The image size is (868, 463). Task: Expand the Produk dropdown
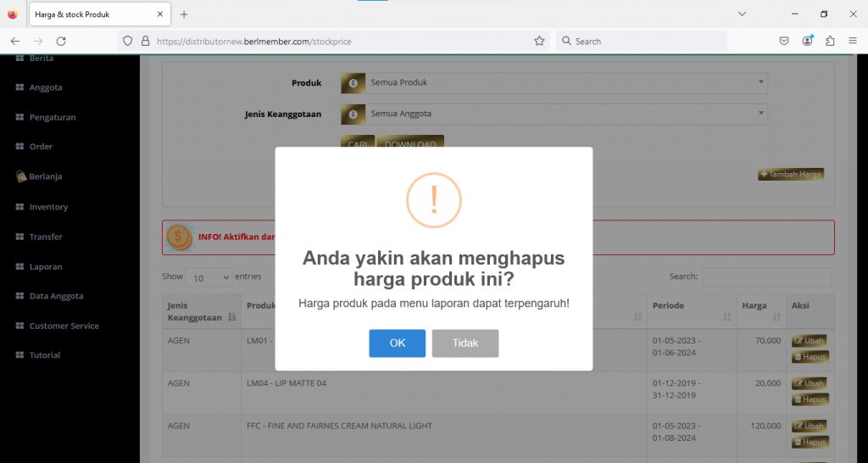click(x=554, y=82)
